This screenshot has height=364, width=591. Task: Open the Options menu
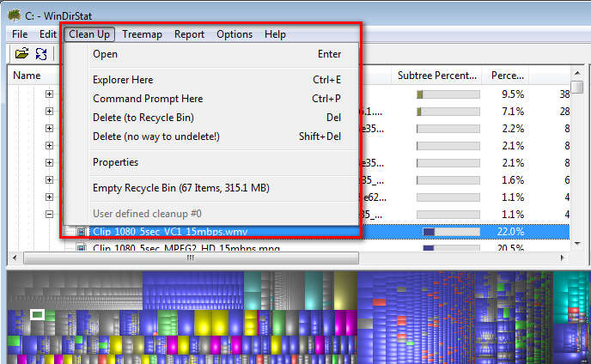point(235,34)
